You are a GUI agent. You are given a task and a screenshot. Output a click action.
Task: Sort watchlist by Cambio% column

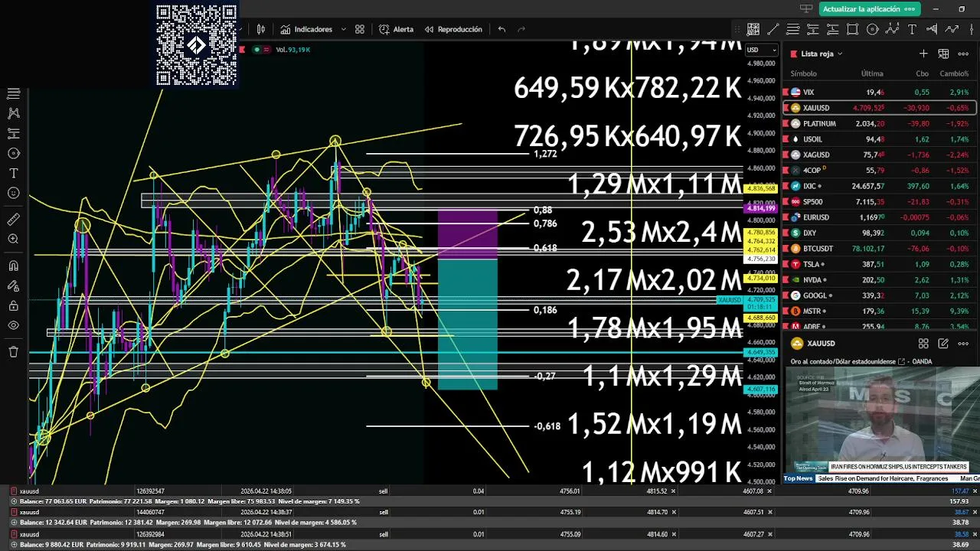point(954,73)
